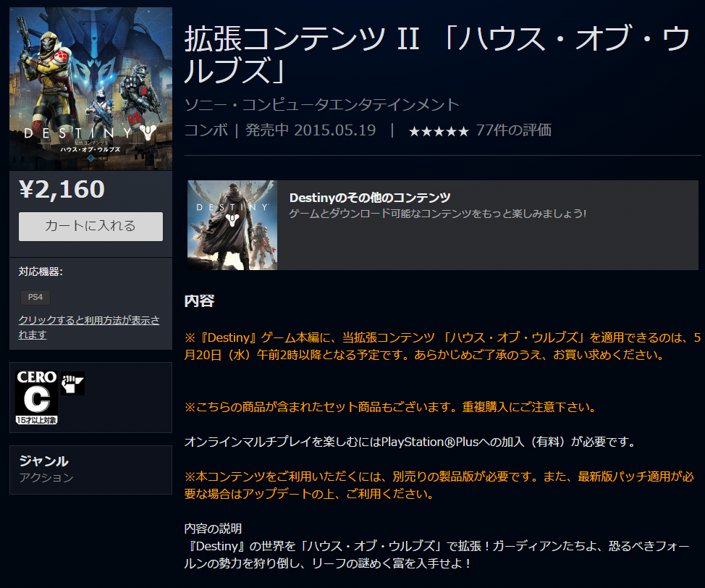Click the 発売中 2015.05.19 release date text
705x588 pixels.
(311, 130)
